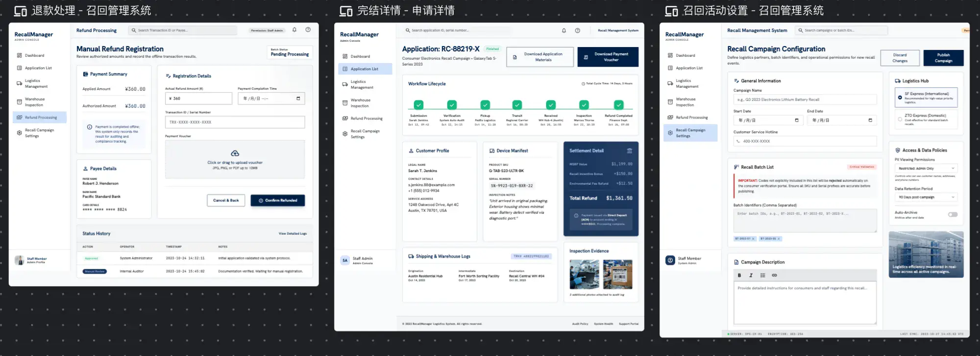Open the Support Portal footer link
Image resolution: width=980 pixels, height=356 pixels.
click(x=629, y=324)
